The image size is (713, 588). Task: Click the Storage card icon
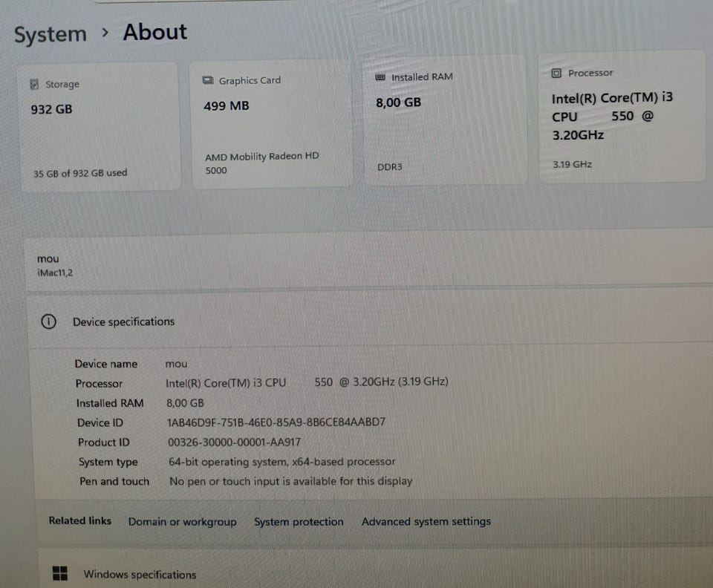tap(34, 85)
